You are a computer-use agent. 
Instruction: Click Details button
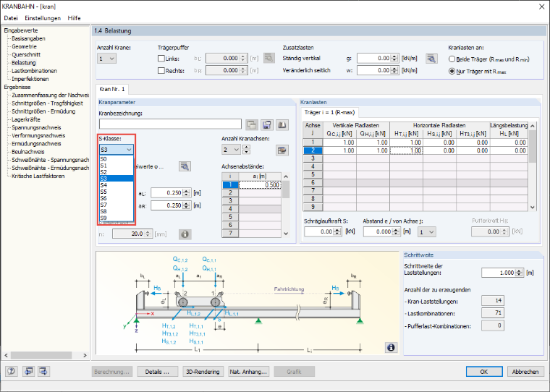coord(157,372)
